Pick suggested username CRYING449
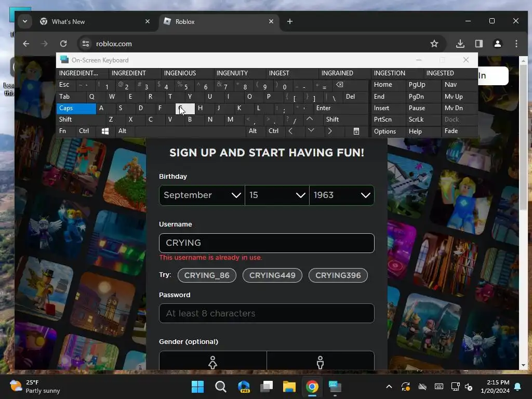Screen dimensions: 532x399 click(272, 275)
